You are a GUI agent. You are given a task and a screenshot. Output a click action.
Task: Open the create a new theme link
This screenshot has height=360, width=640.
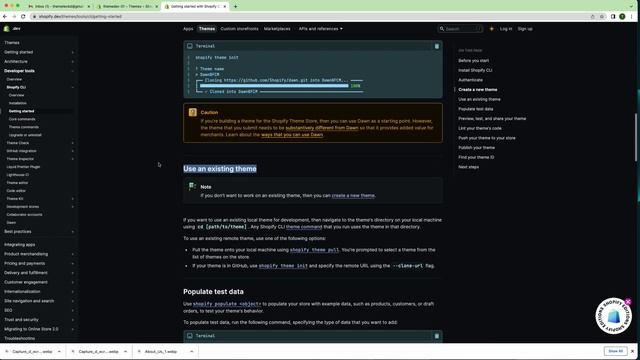click(353, 196)
